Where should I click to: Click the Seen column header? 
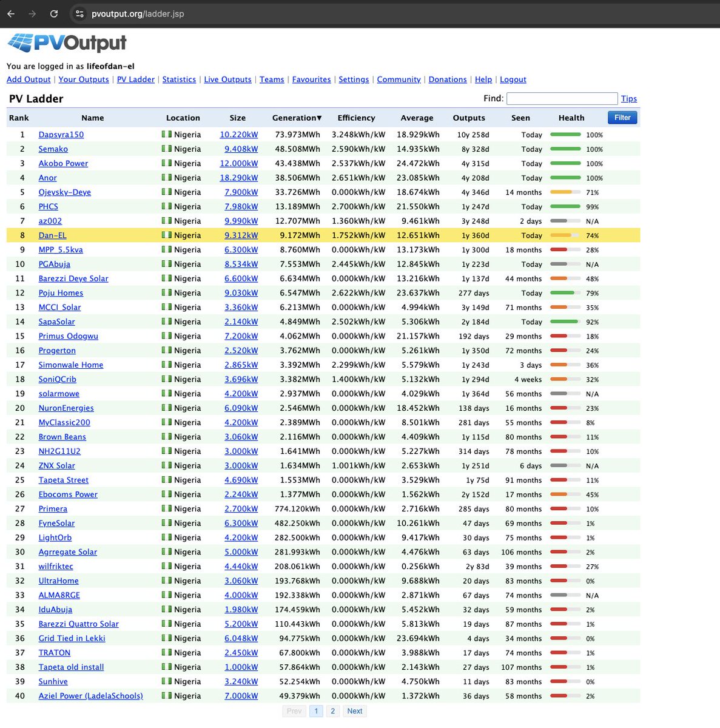click(x=520, y=118)
